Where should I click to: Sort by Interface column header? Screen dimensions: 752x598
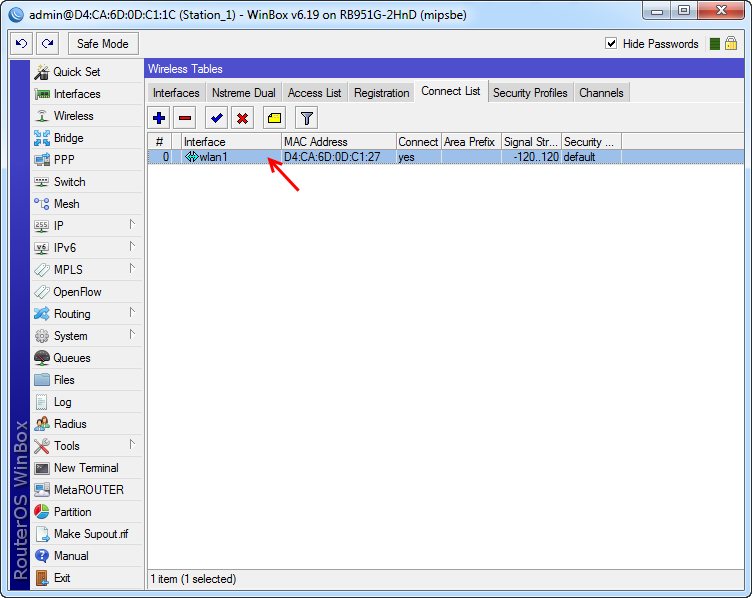(x=231, y=142)
